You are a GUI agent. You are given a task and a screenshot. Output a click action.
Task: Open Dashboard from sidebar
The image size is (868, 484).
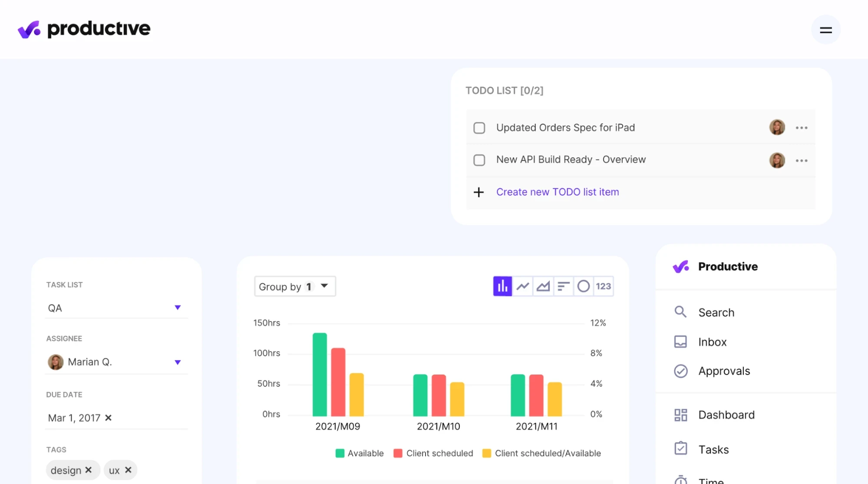pyautogui.click(x=726, y=415)
